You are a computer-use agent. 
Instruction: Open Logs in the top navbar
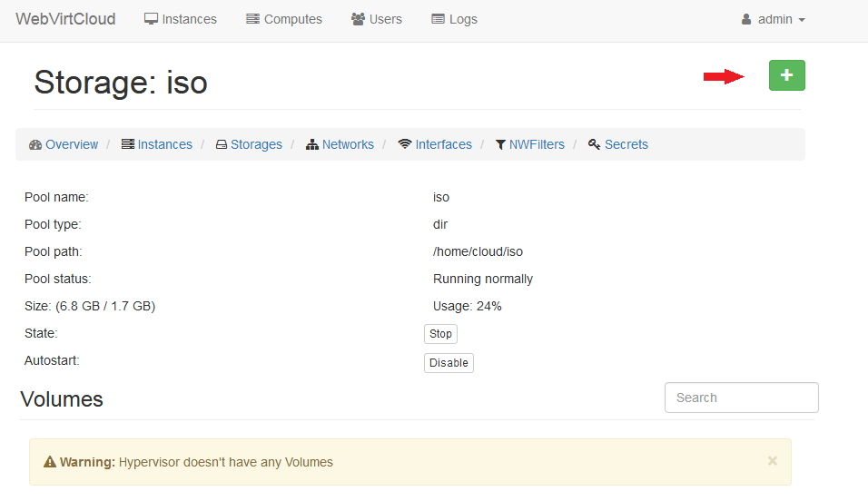coord(454,19)
